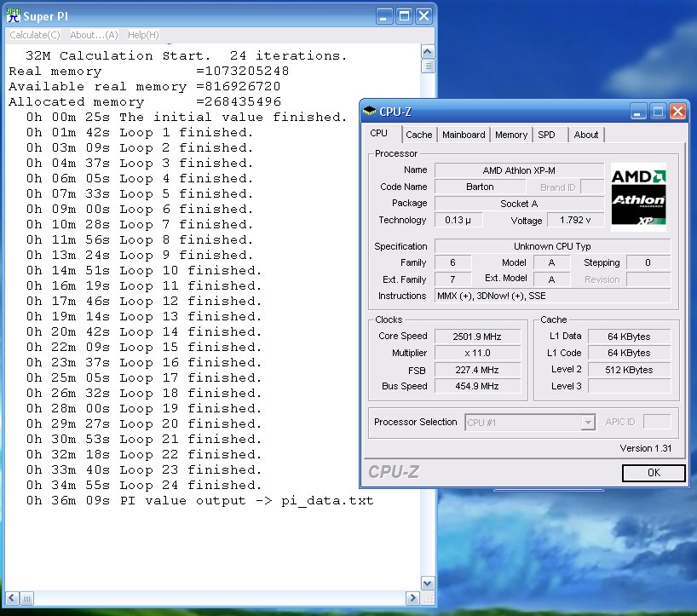Click the Super PI scroll up arrow
This screenshot has width=697, height=616.
427,52
